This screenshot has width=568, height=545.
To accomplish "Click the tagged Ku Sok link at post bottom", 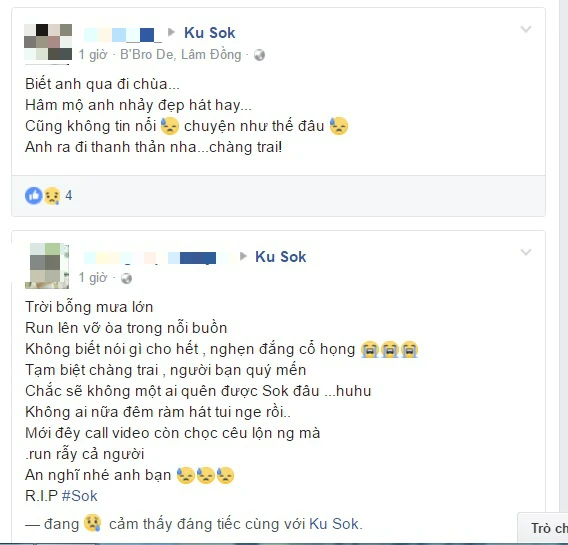I will [x=334, y=524].
